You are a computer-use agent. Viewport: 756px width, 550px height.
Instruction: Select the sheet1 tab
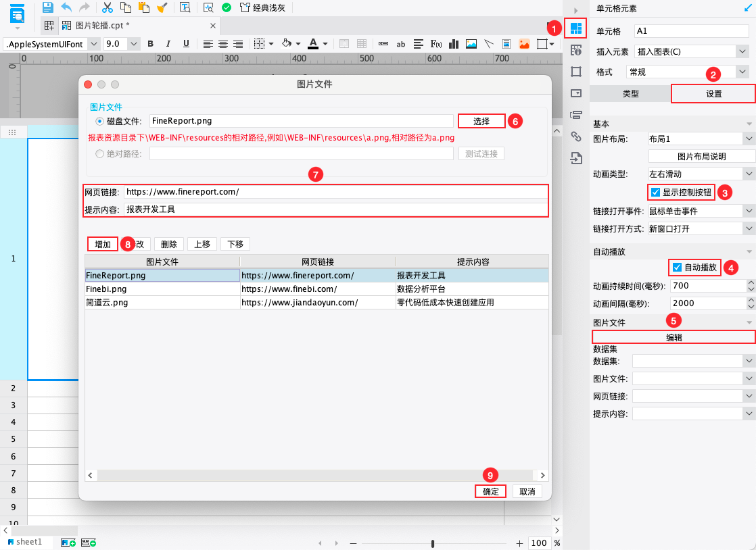tap(25, 543)
